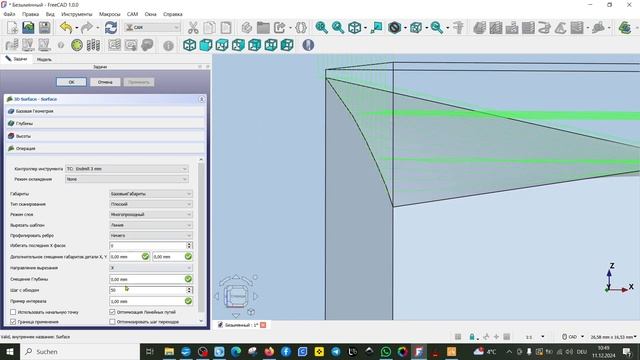Open the 'Профилировать ребро' dropdown
Screen dimensions: 640x360
pos(151,236)
